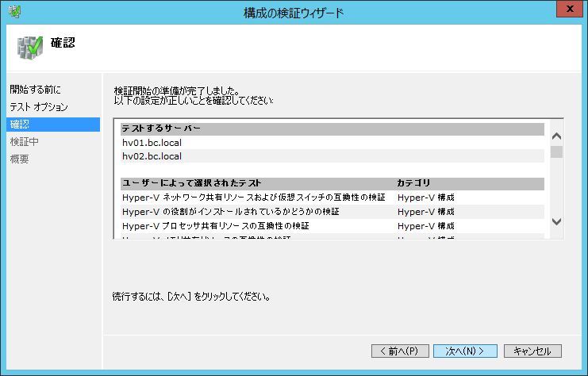This screenshot has width=588, height=376.
Task: Select hv02.bc.local server row
Action: pyautogui.click(x=332, y=156)
